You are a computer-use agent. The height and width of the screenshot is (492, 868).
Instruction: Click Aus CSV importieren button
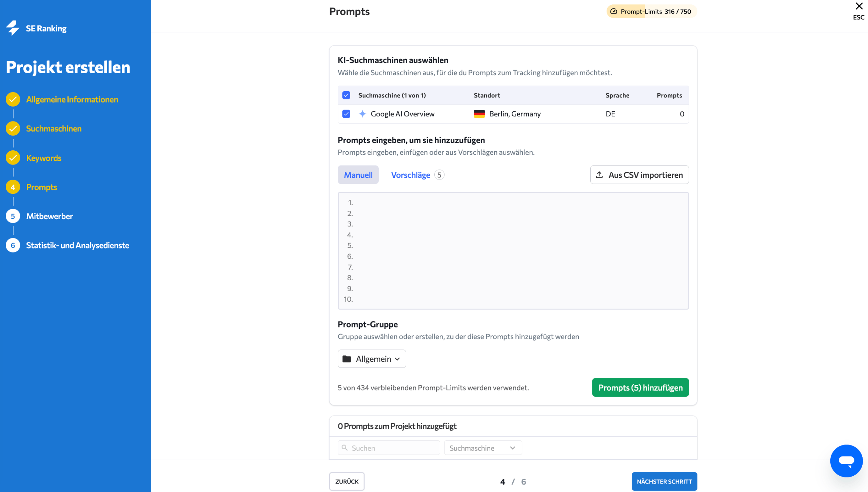[639, 175]
